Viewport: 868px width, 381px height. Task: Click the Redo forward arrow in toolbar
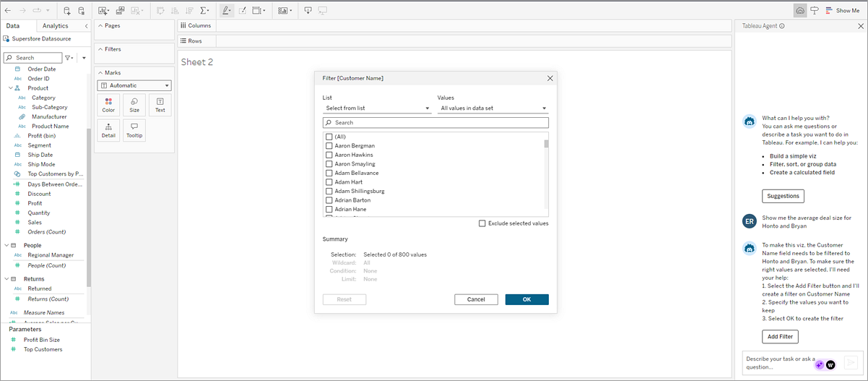pyautogui.click(x=22, y=11)
